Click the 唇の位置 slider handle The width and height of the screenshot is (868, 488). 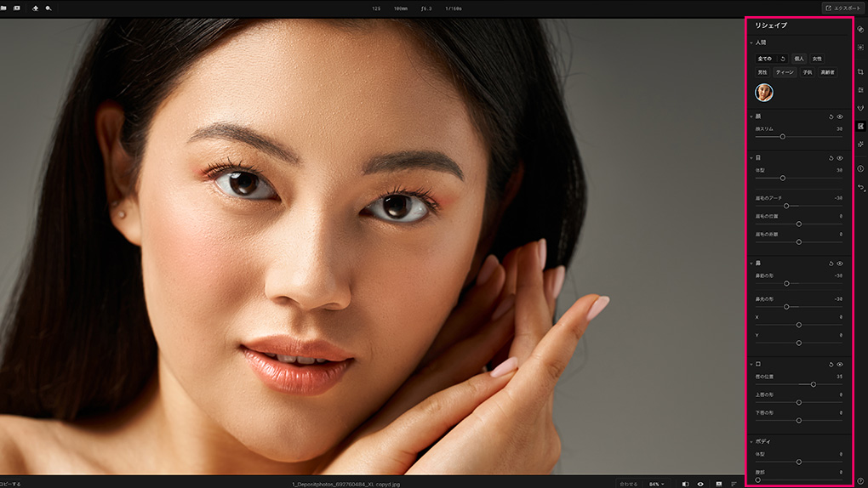[814, 384]
